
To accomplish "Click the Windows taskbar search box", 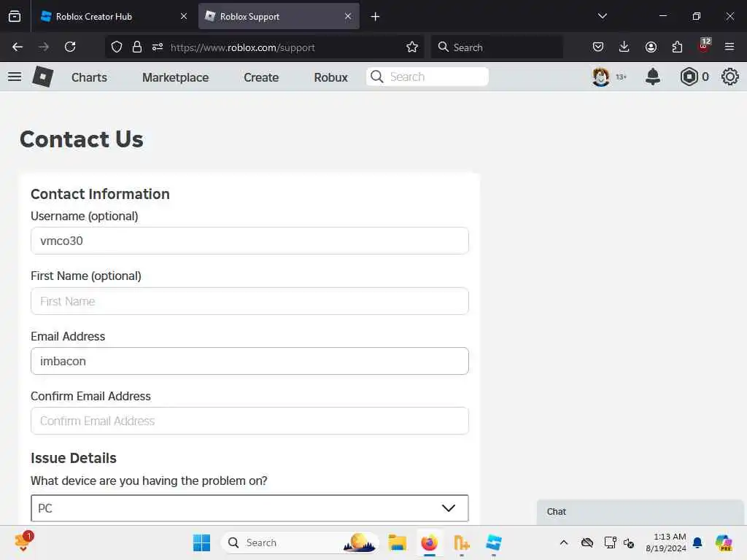I will (x=300, y=542).
